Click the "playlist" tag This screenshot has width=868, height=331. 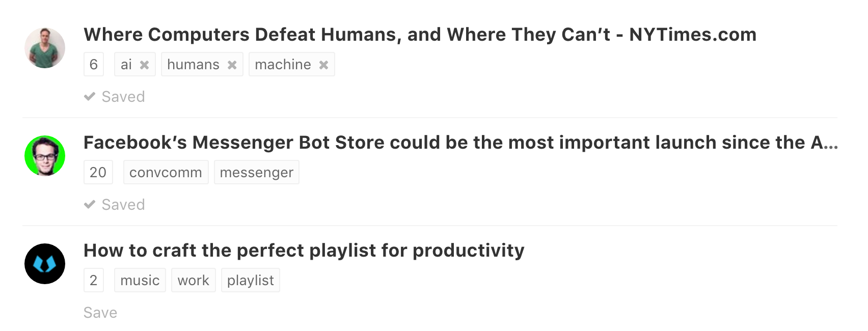(250, 281)
